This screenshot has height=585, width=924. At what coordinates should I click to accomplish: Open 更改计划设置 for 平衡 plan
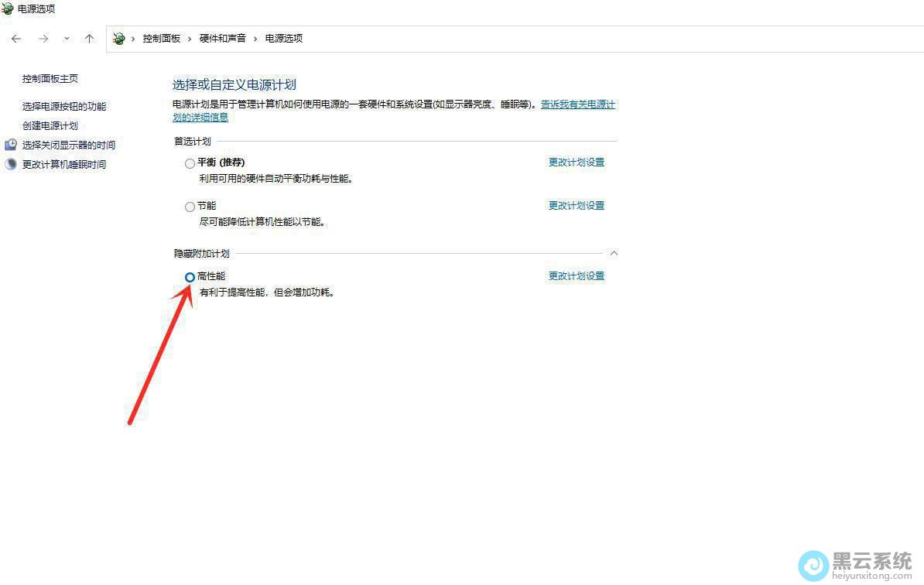click(576, 162)
